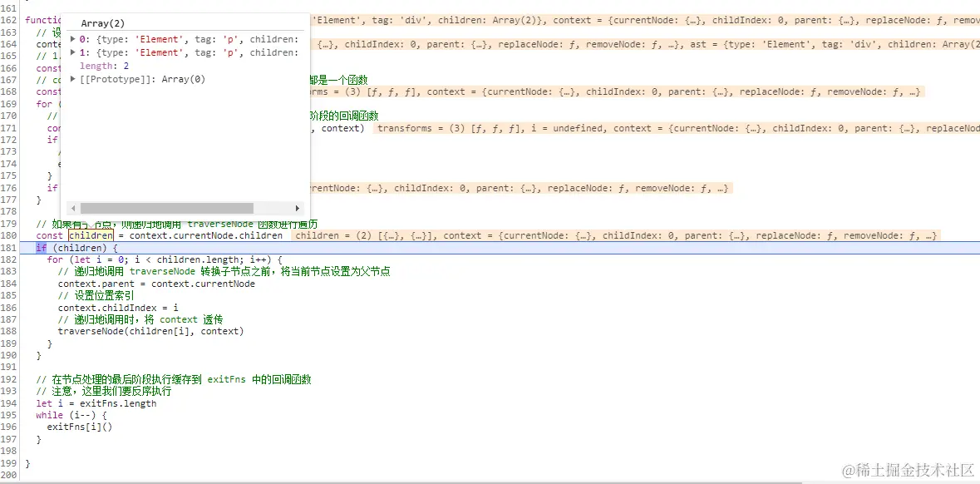Click the 'context.parent = context.currentNode' code line

click(156, 284)
